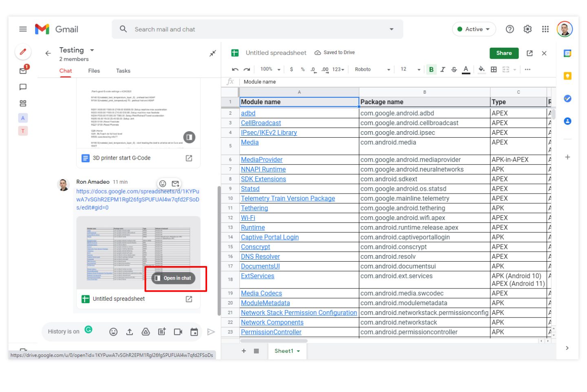Add a Google Drive file to chat
Viewport: 587px width, 392px height.
pyautogui.click(x=146, y=332)
